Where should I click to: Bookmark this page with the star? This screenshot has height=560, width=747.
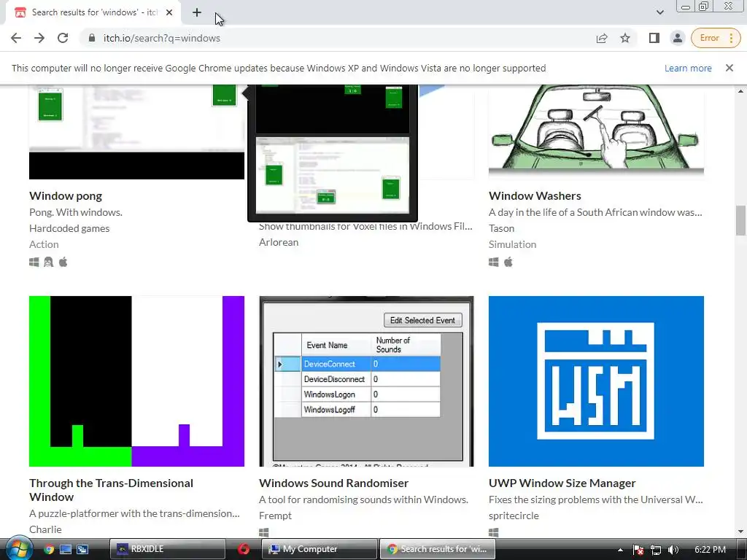pos(625,38)
